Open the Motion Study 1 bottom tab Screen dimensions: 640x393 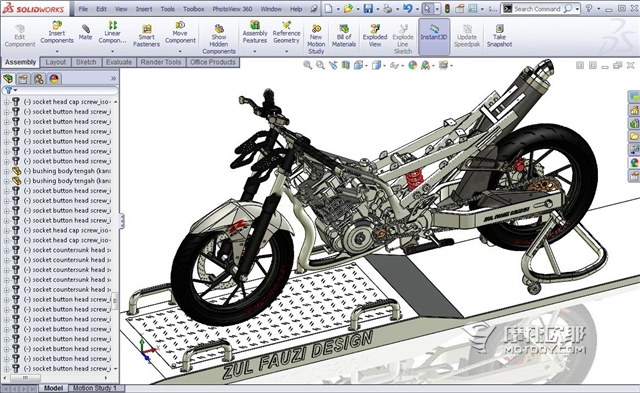95,388
